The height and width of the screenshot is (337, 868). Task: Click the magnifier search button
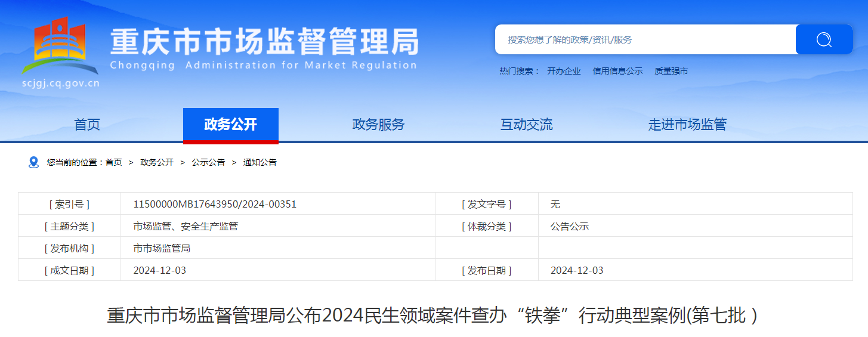(x=824, y=39)
